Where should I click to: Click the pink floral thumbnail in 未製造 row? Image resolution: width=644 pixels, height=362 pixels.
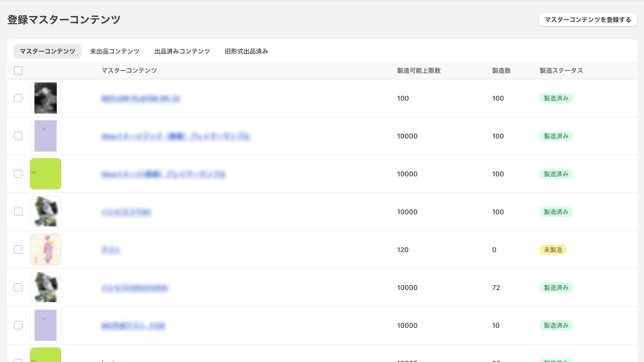(x=45, y=249)
